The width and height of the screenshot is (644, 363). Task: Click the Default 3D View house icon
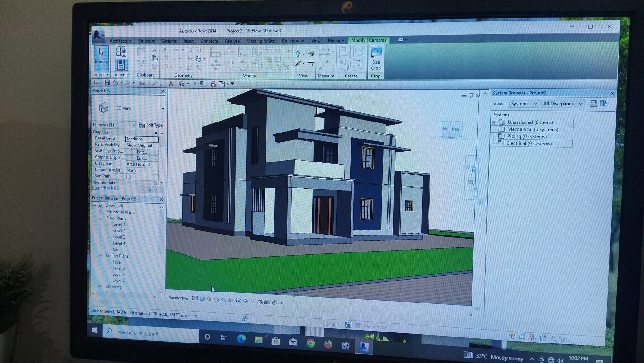pyautogui.click(x=181, y=83)
